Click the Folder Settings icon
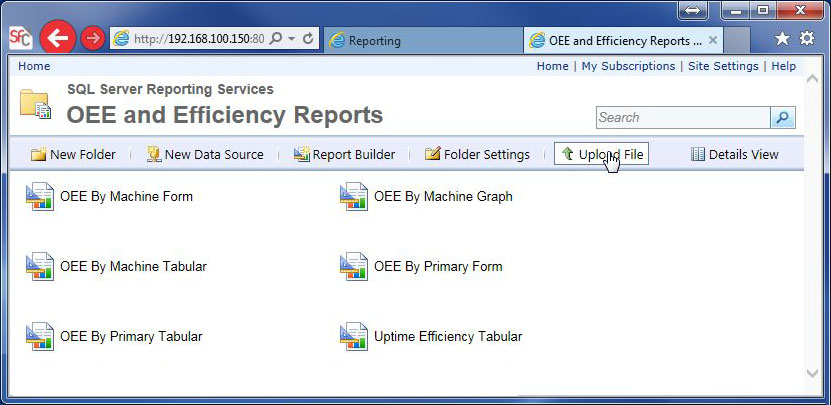The width and height of the screenshot is (831, 405). pos(433,154)
